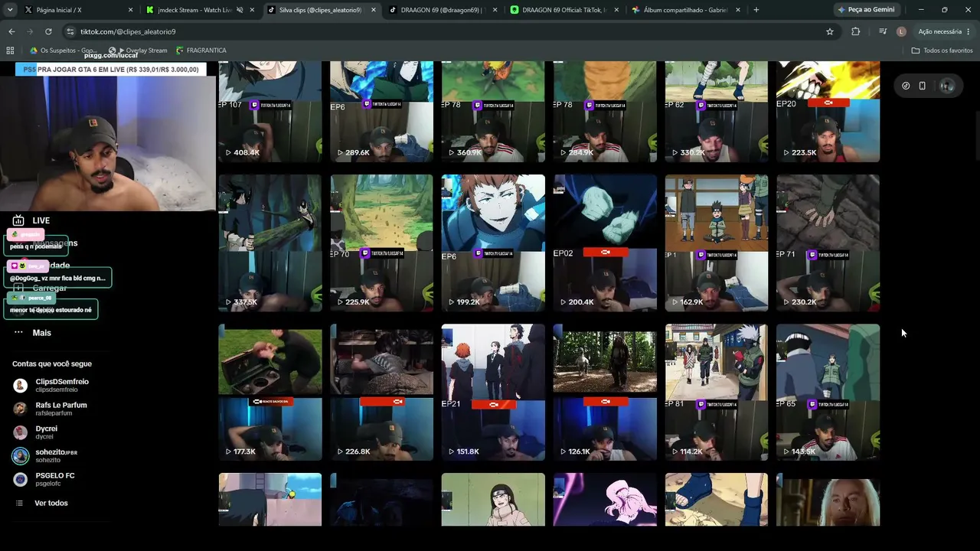This screenshot has width=980, height=551.
Task: Switch to the DRAAGON 69 (@draagon69) tab
Action: tap(444, 10)
